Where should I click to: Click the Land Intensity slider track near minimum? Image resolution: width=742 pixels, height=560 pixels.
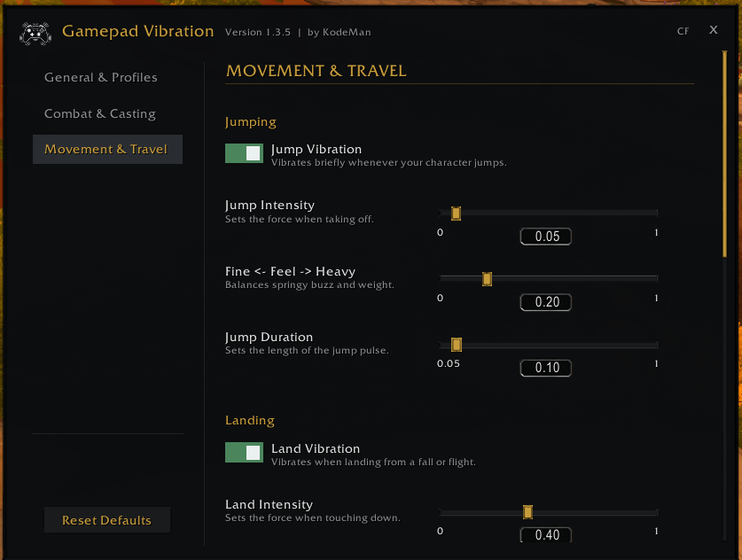(x=446, y=512)
